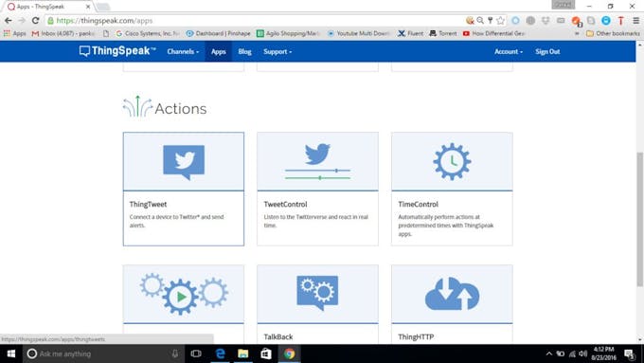644x363 pixels.
Task: Expand the Support dropdown menu
Action: tap(277, 52)
